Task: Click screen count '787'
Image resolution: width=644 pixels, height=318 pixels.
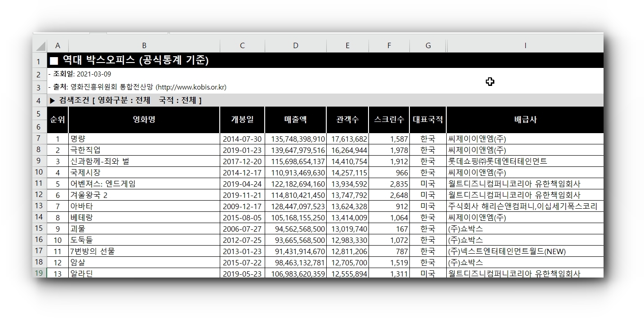Action: tap(389, 251)
